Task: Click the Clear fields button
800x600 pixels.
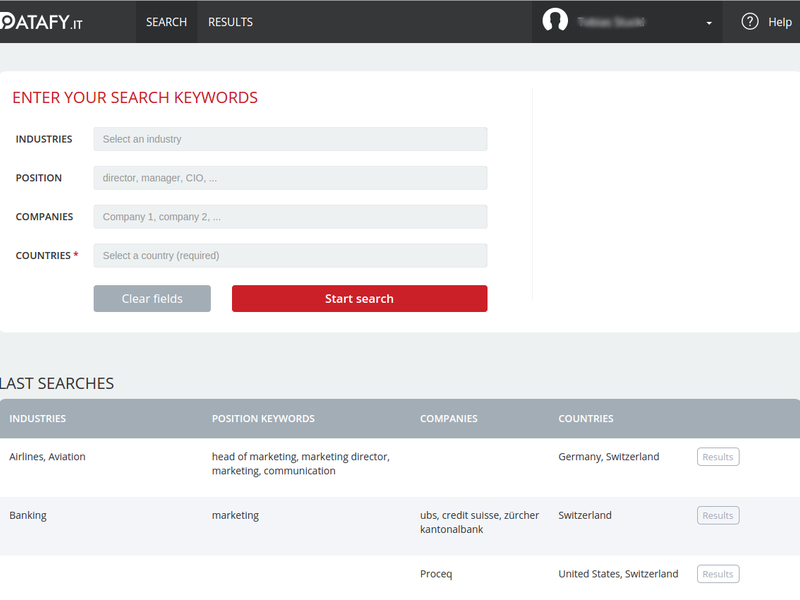Action: tap(152, 298)
